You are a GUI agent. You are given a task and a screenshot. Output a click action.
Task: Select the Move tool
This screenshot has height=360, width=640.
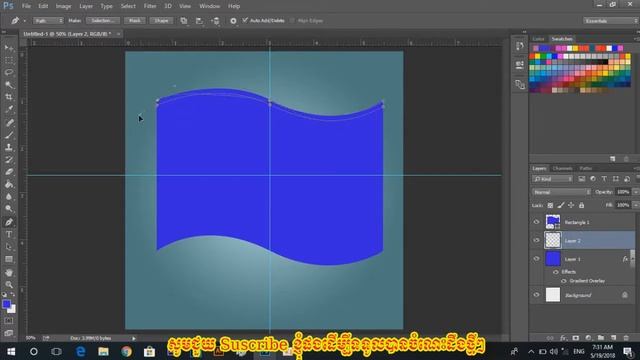pos(9,48)
